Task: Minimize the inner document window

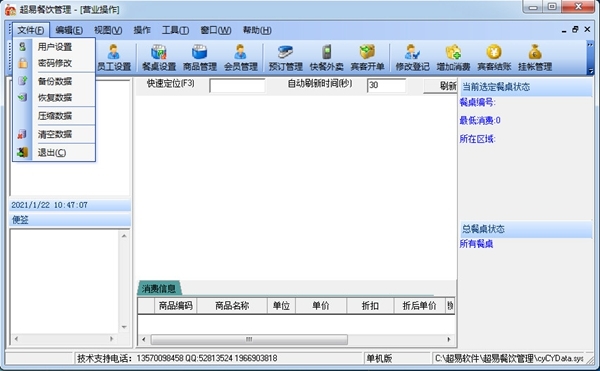Action: 564,30
